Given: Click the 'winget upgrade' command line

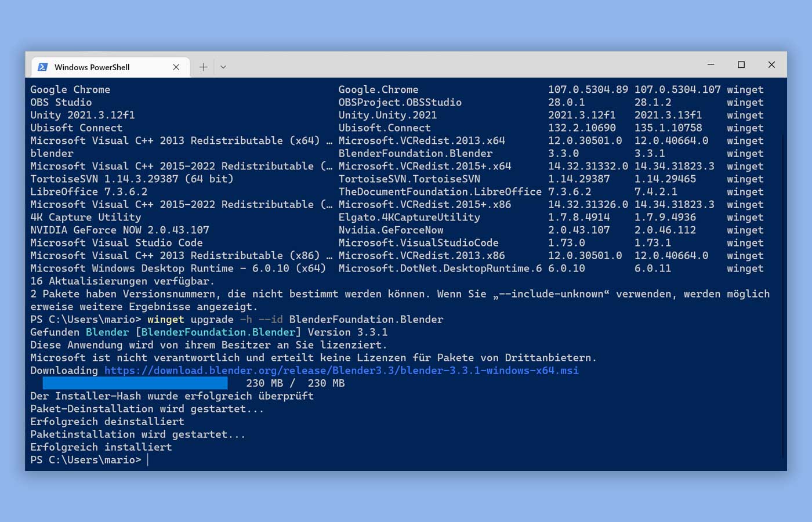Looking at the screenshot, I should point(237,319).
